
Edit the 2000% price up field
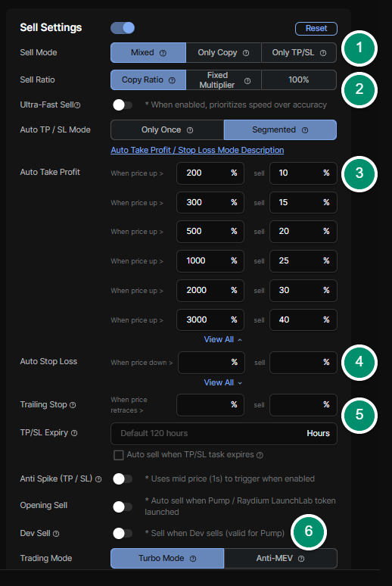coord(210,291)
